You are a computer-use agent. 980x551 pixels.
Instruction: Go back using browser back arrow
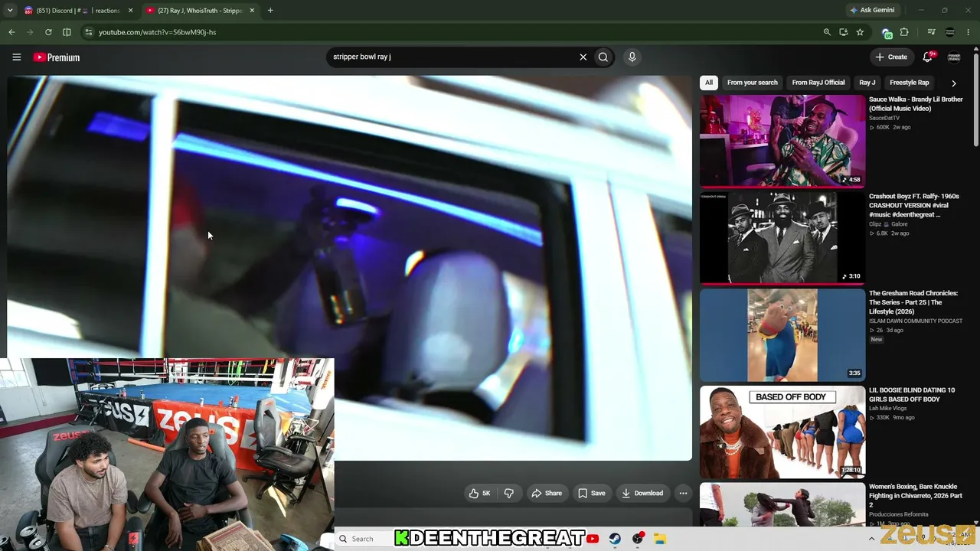[x=11, y=32]
